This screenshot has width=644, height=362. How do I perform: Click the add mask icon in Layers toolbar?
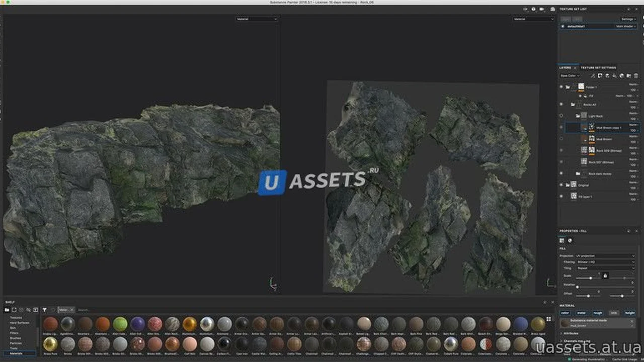600,76
